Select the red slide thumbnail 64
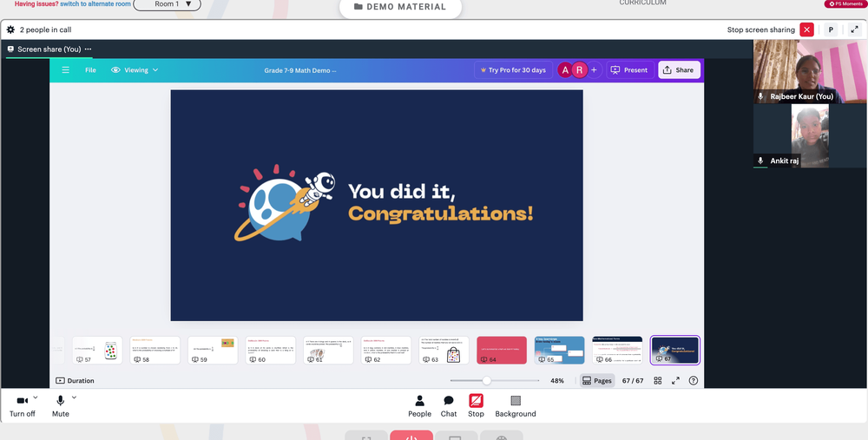The image size is (868, 440). tap(502, 351)
